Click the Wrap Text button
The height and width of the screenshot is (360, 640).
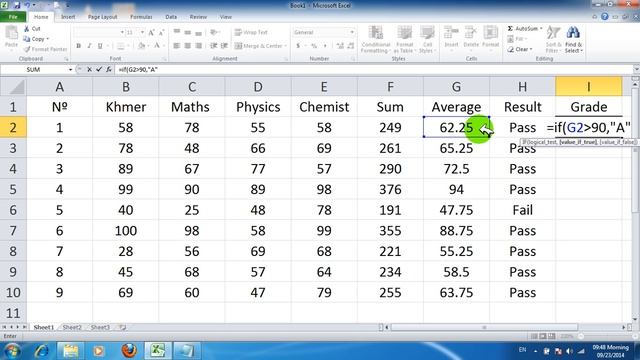[x=251, y=32]
